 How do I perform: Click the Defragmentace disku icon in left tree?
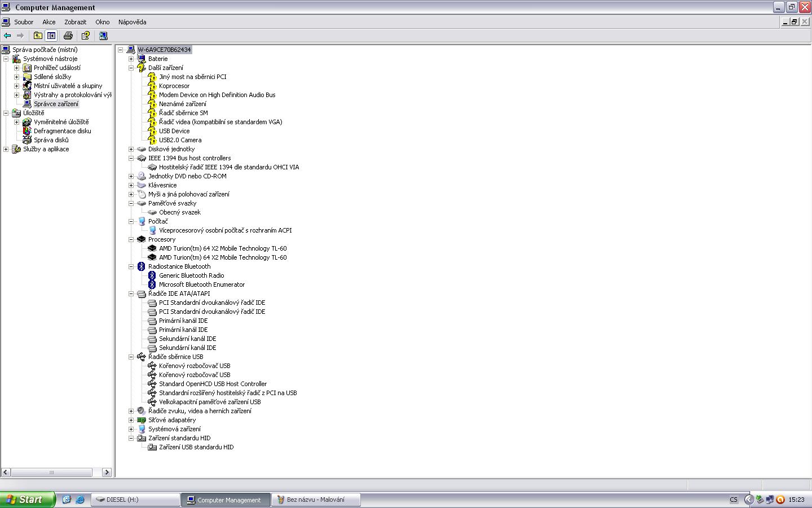point(27,131)
